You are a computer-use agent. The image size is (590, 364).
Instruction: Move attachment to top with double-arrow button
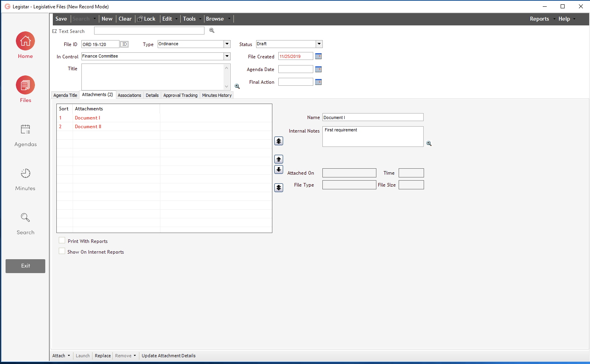[278, 141]
